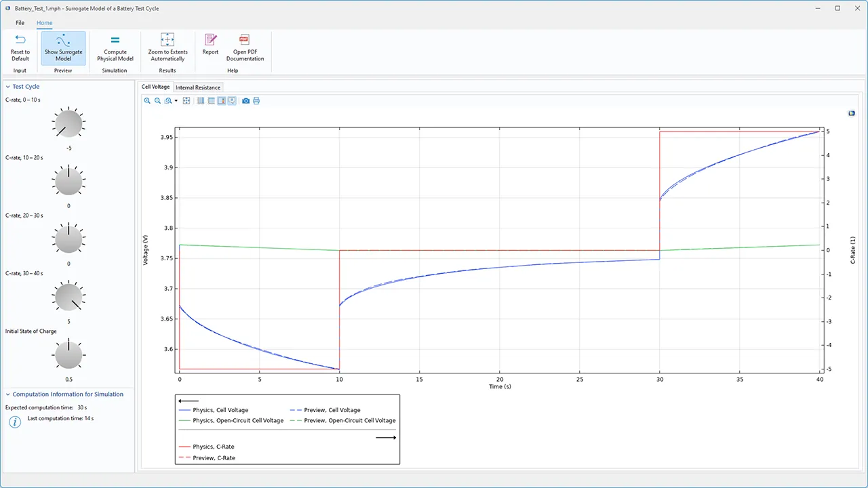Click the C-rate 0–10 s knob

click(68, 124)
